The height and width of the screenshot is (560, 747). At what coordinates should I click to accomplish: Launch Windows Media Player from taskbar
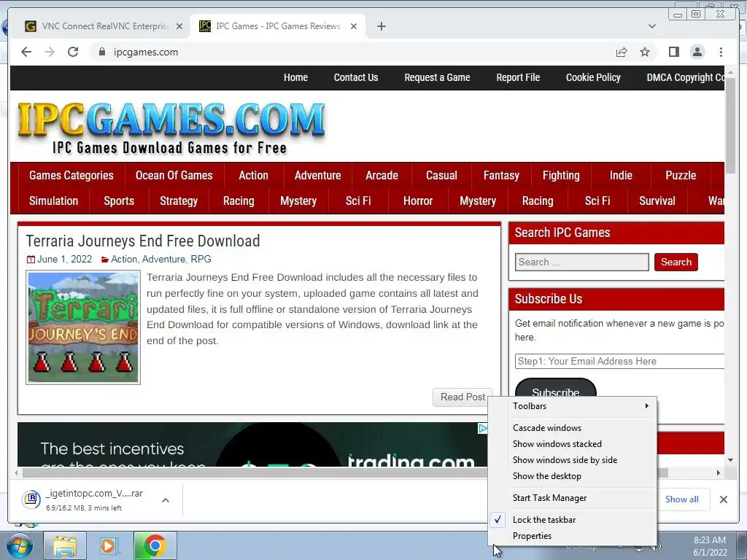(x=109, y=545)
